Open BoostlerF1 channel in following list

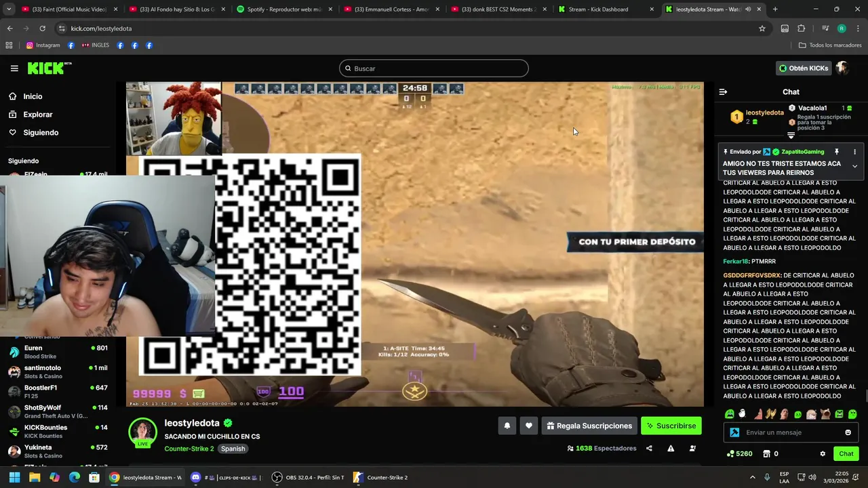(x=58, y=391)
